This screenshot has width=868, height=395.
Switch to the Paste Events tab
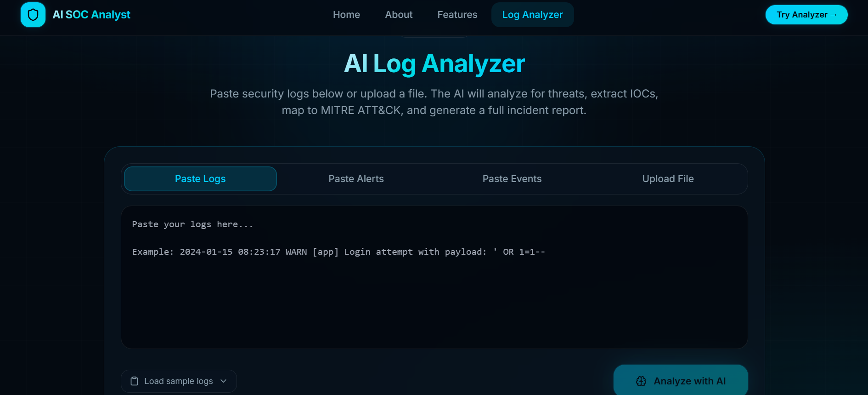(512, 179)
